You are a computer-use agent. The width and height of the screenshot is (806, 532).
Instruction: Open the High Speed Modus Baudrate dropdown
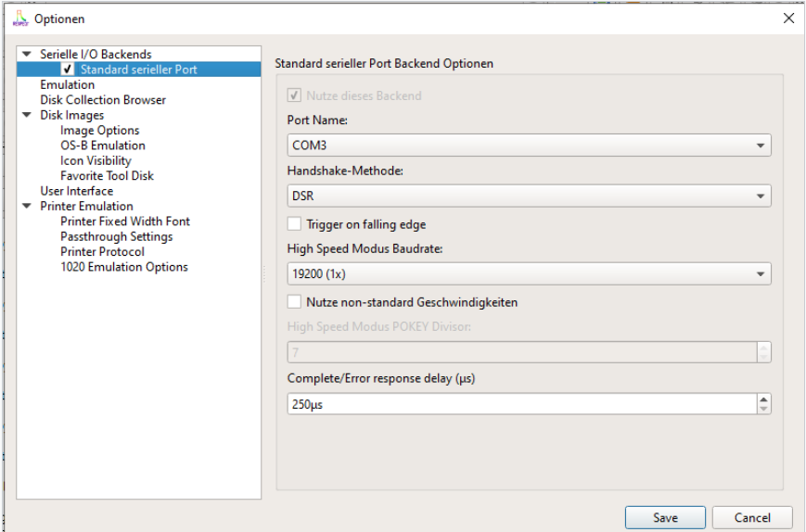click(x=529, y=274)
